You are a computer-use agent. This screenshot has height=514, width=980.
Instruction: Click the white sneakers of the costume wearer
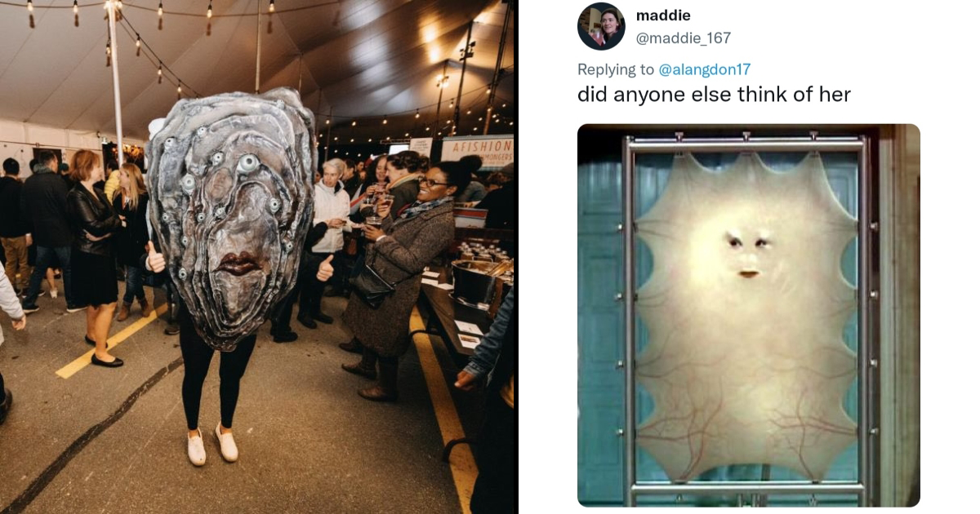[212, 445]
